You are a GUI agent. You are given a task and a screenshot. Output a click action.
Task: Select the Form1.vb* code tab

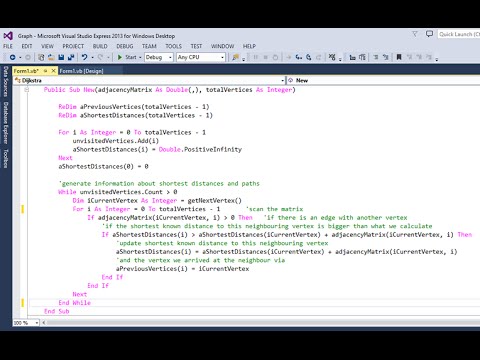coord(26,71)
